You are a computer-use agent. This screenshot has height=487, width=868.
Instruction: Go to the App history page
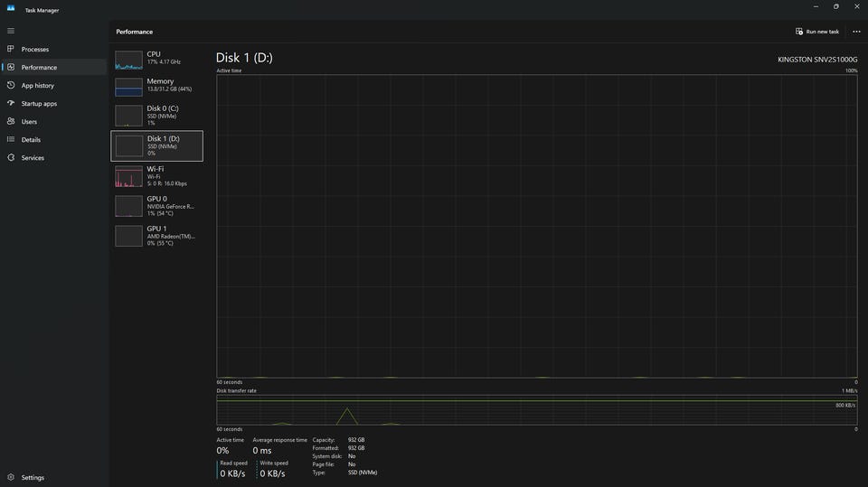[x=53, y=85]
